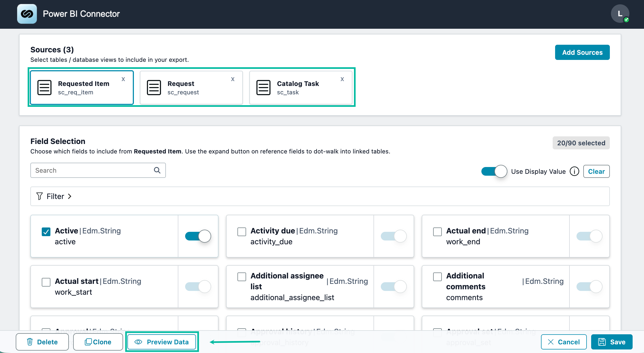Click the Power BI Connector logo icon
Image resolution: width=644 pixels, height=353 pixels.
click(27, 14)
